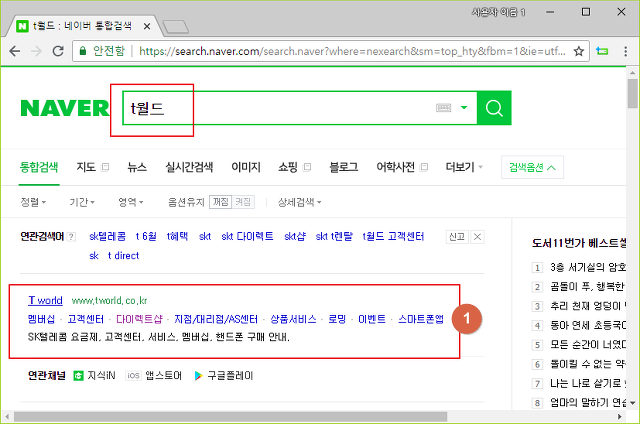Select the 쇼핑 tab
640x424 pixels.
click(288, 167)
